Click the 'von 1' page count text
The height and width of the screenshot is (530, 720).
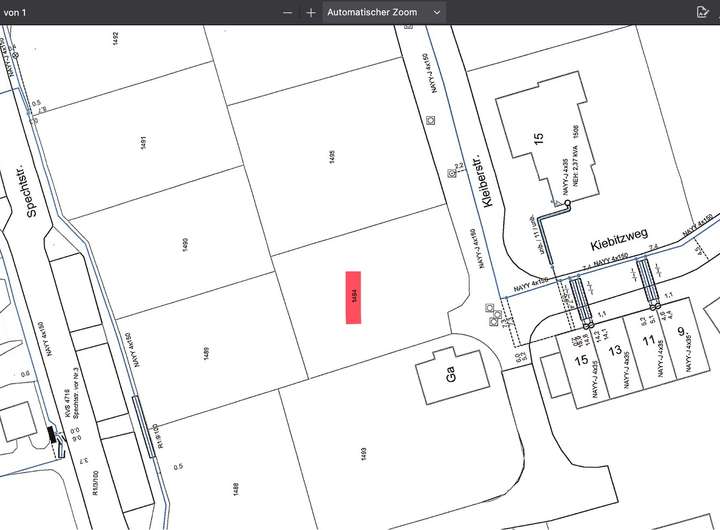[x=16, y=12]
